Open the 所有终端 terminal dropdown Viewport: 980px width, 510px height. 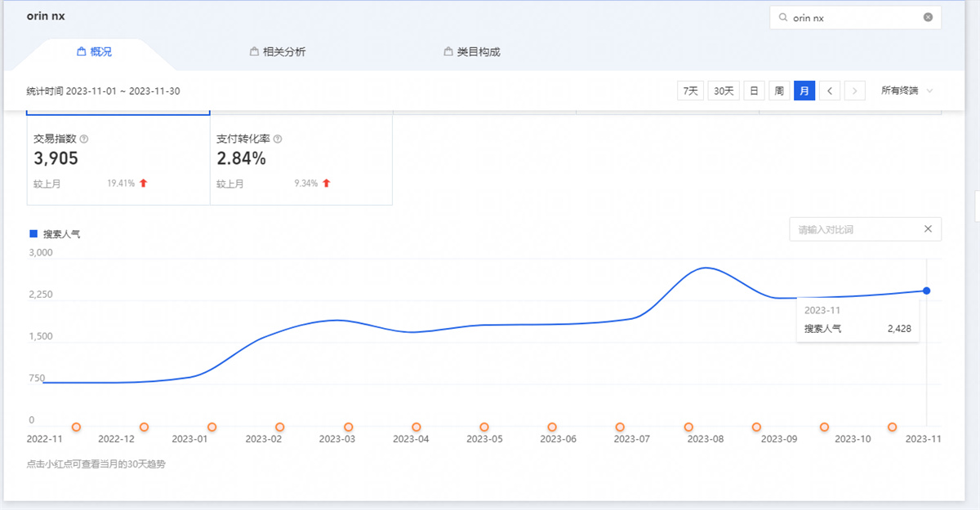pyautogui.click(x=906, y=91)
